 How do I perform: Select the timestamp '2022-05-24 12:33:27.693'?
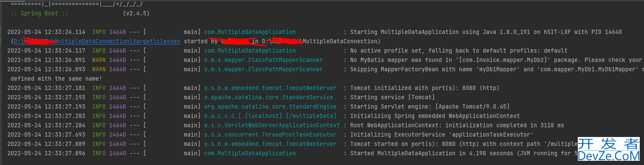point(46,134)
